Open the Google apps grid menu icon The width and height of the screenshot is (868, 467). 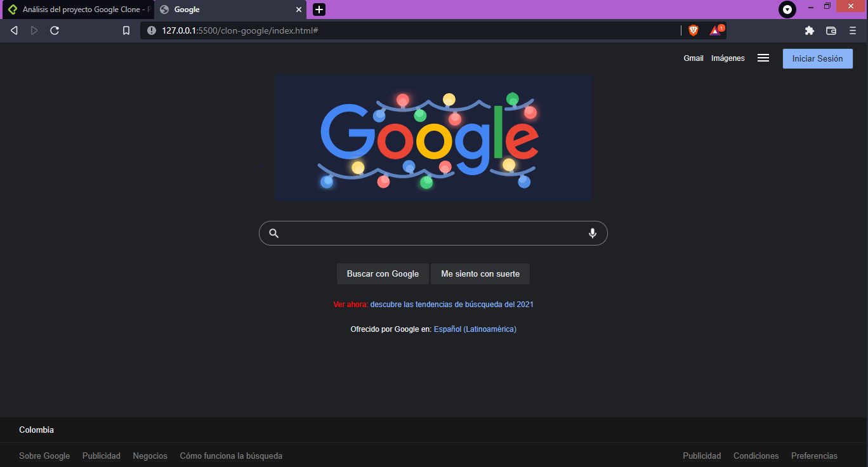click(x=763, y=58)
